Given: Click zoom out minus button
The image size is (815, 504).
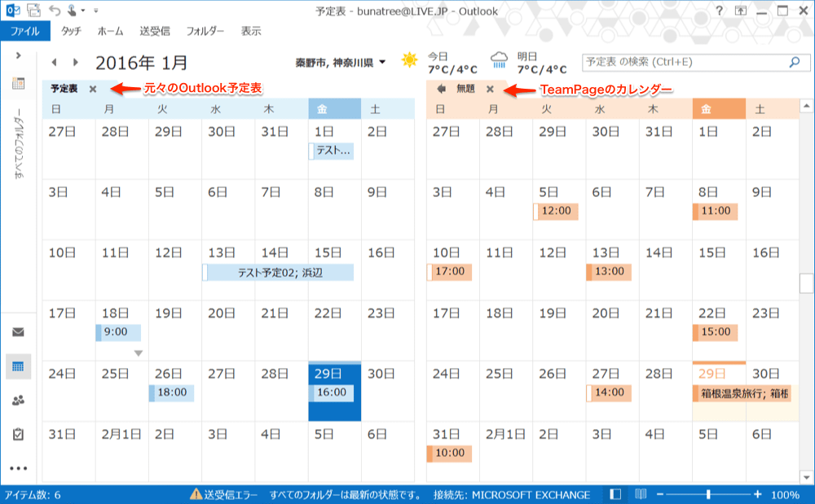Looking at the screenshot, I should [x=660, y=495].
